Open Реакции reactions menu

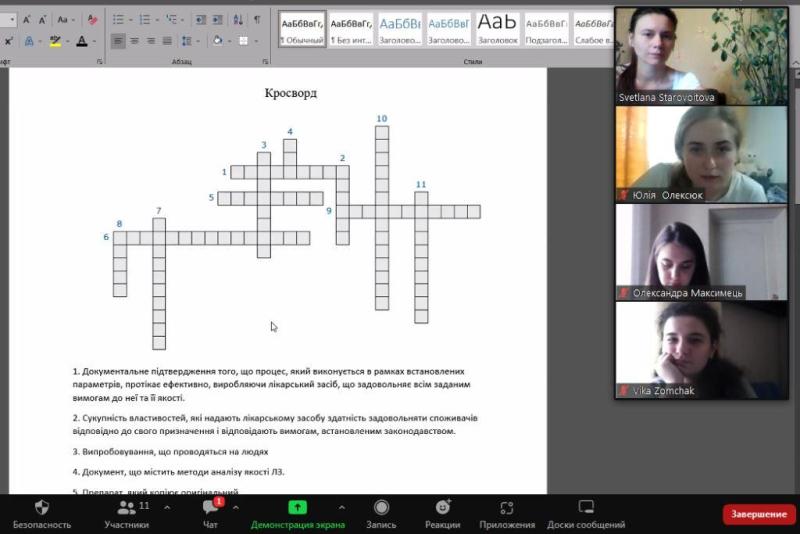point(442,514)
